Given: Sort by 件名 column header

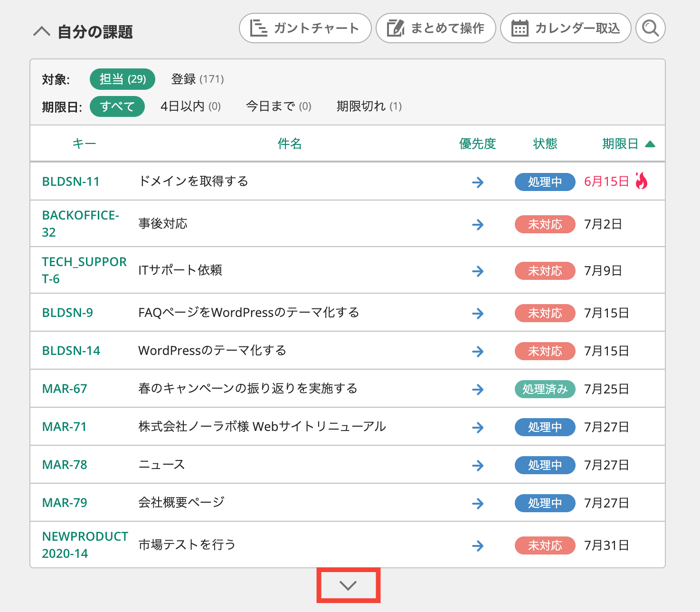Looking at the screenshot, I should coord(290,143).
